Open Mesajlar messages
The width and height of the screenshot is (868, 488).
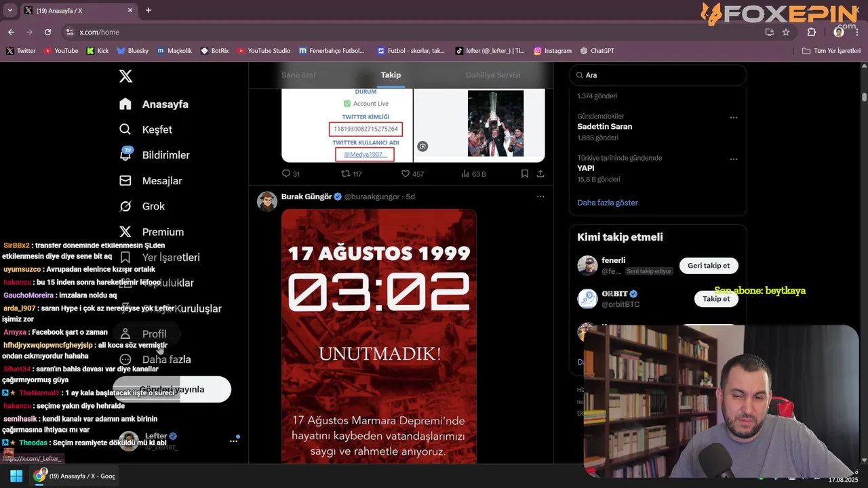pyautogui.click(x=151, y=181)
